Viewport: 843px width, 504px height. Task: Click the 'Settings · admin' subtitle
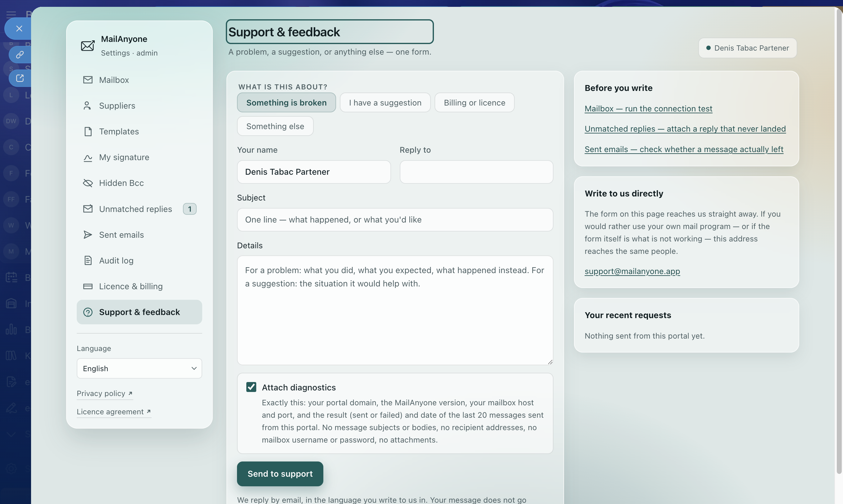tap(129, 53)
